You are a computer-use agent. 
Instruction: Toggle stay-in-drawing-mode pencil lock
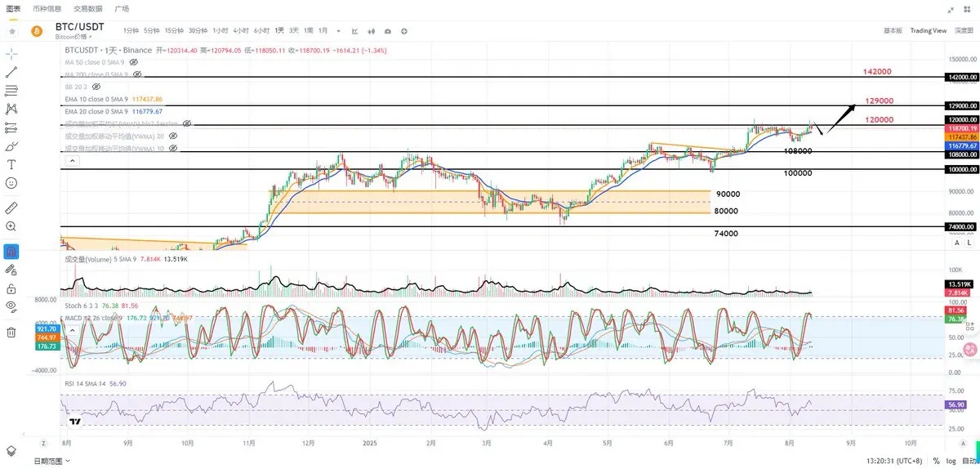pos(11,269)
